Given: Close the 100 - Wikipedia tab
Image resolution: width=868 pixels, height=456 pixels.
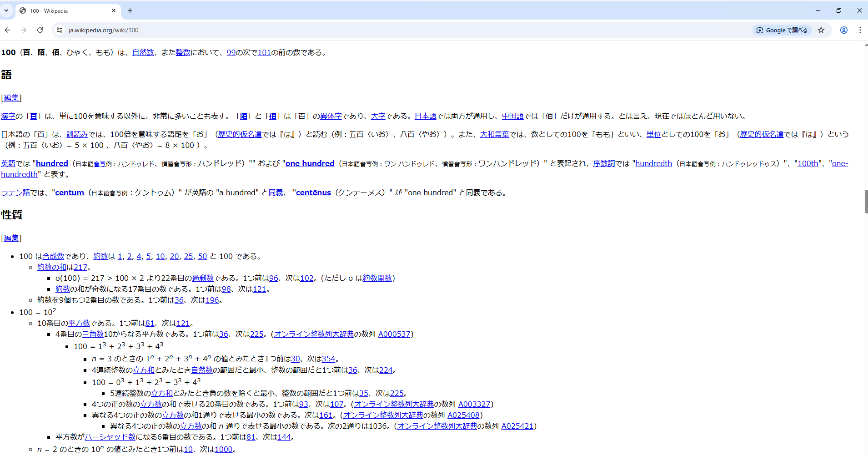Looking at the screenshot, I should point(114,10).
